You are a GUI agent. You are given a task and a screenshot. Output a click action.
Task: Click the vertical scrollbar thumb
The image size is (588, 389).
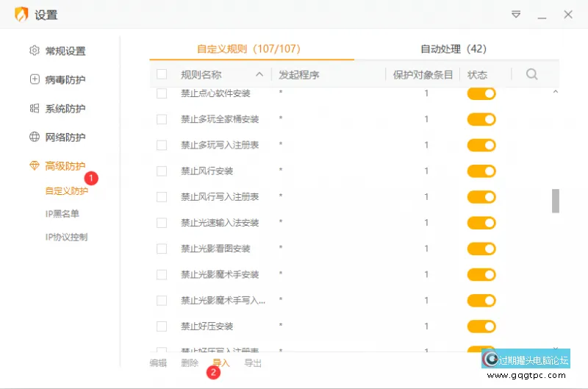(x=556, y=201)
